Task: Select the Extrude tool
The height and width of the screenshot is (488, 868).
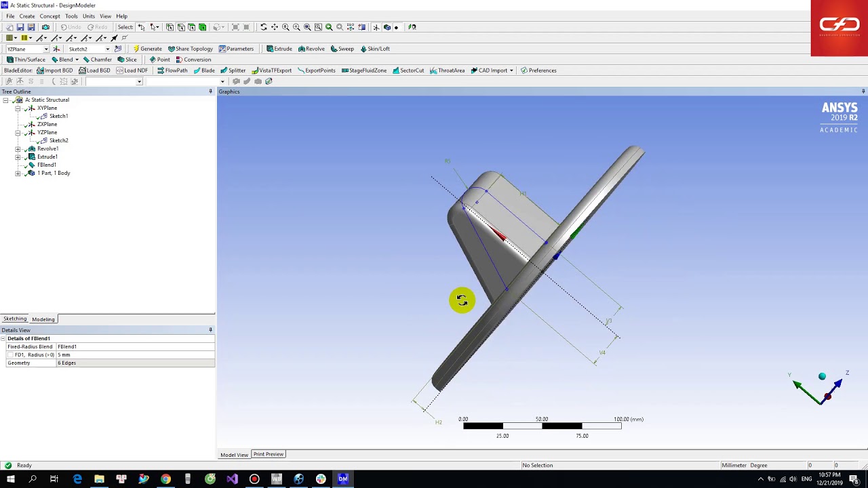Action: 279,49
